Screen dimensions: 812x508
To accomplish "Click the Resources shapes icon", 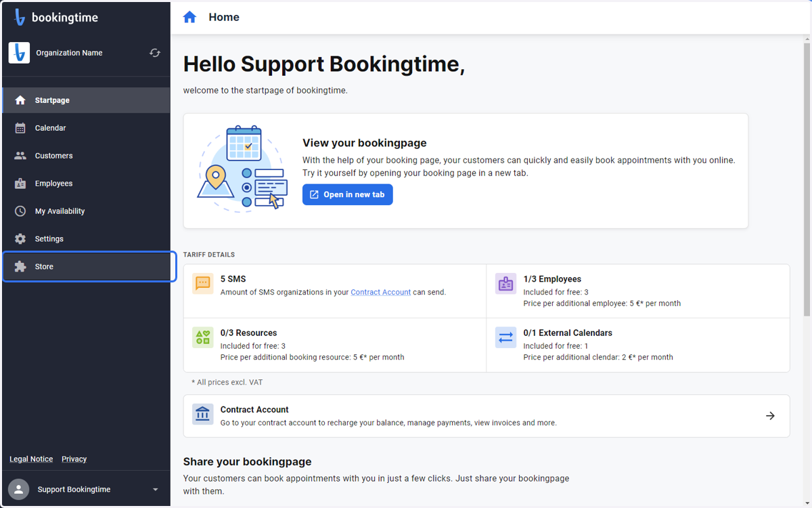I will click(203, 337).
